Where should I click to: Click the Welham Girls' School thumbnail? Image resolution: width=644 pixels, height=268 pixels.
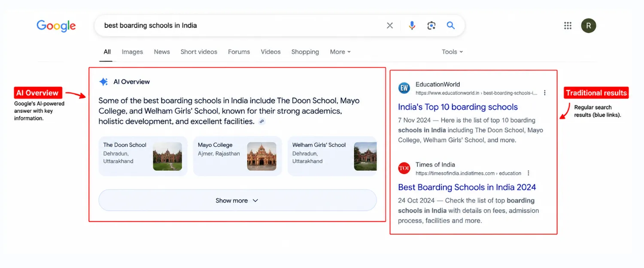(x=365, y=157)
